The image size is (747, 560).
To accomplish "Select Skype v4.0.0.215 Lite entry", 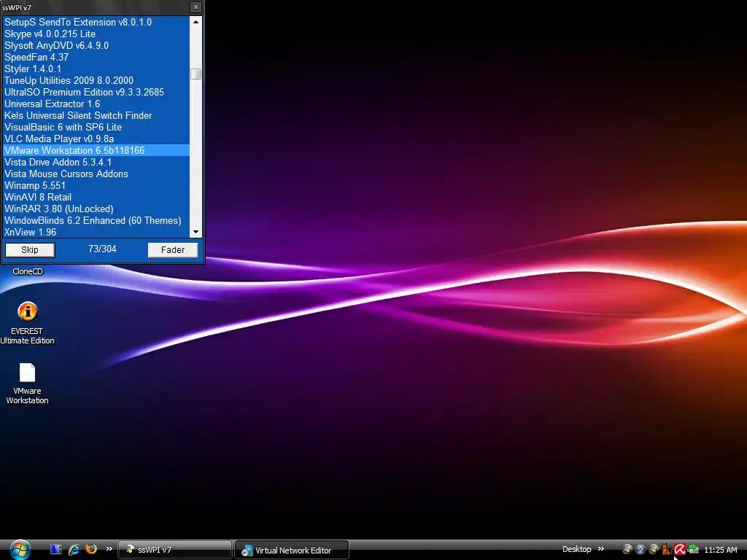I will point(96,34).
